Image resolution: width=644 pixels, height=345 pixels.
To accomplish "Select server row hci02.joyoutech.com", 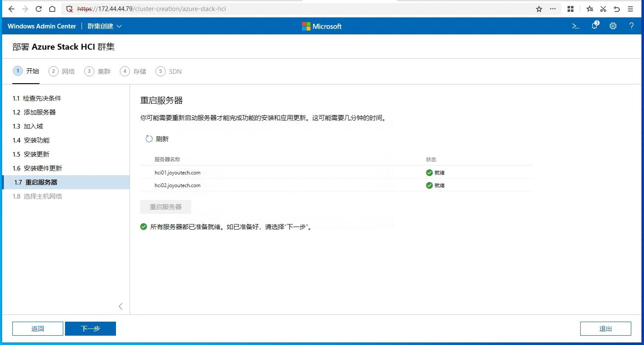I will (336, 185).
